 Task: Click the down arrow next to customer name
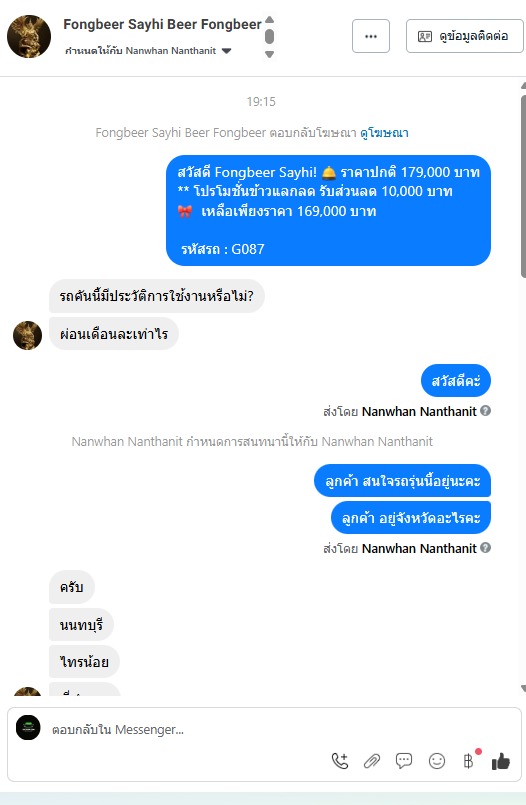pos(269,54)
